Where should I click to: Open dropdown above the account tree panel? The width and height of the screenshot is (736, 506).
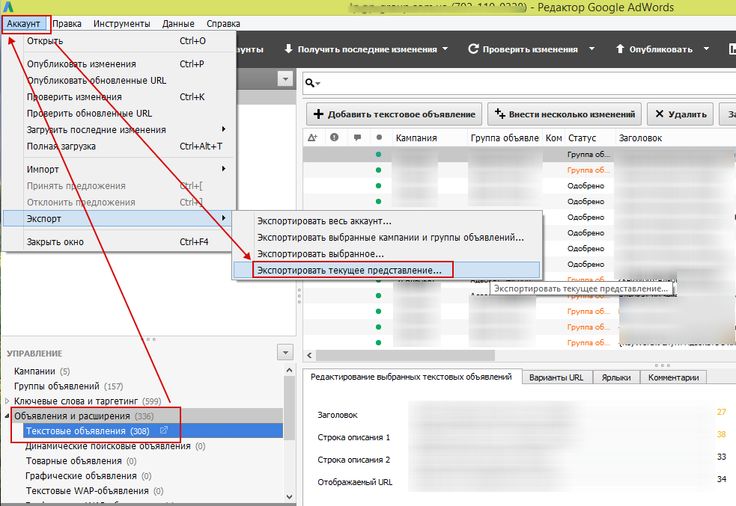[x=285, y=79]
